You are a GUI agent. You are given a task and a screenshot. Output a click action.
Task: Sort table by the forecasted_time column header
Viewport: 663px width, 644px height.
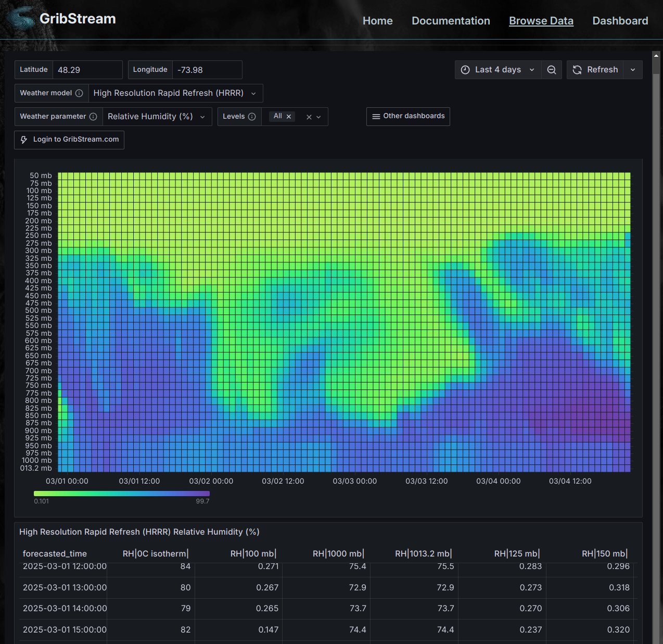(55, 553)
